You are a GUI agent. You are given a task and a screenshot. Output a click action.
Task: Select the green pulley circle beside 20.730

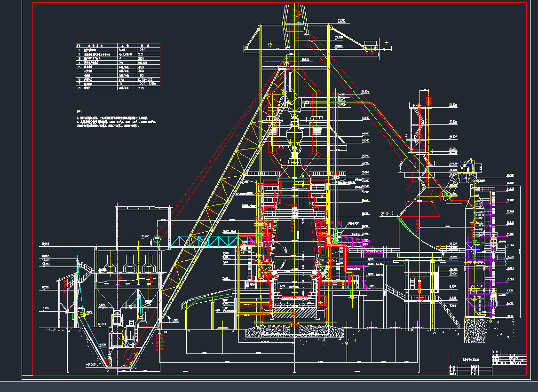click(158, 239)
